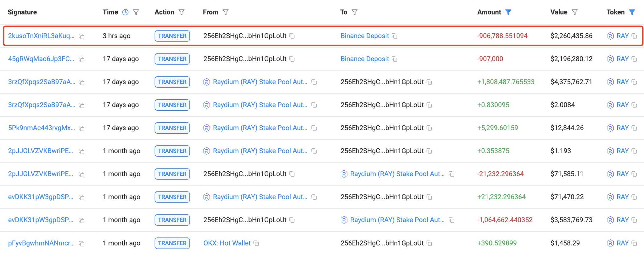The image size is (644, 254).
Task: Select the value $1.193
Action: point(561,151)
